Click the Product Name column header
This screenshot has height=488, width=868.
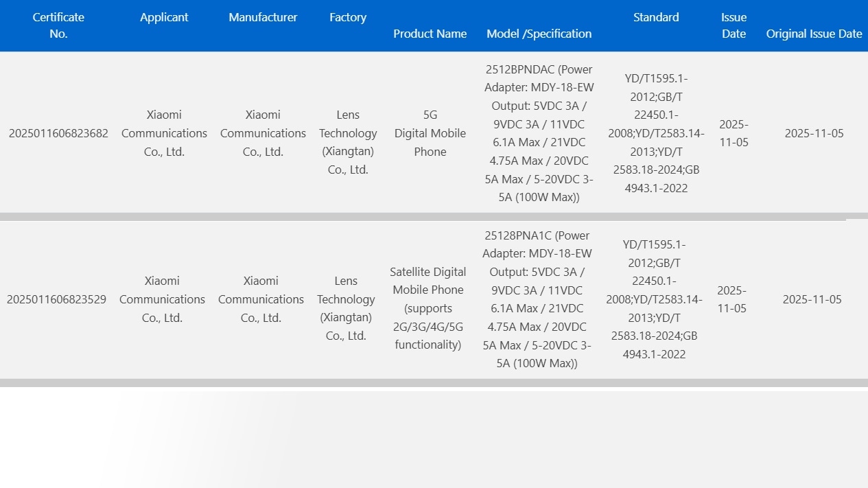(x=430, y=33)
